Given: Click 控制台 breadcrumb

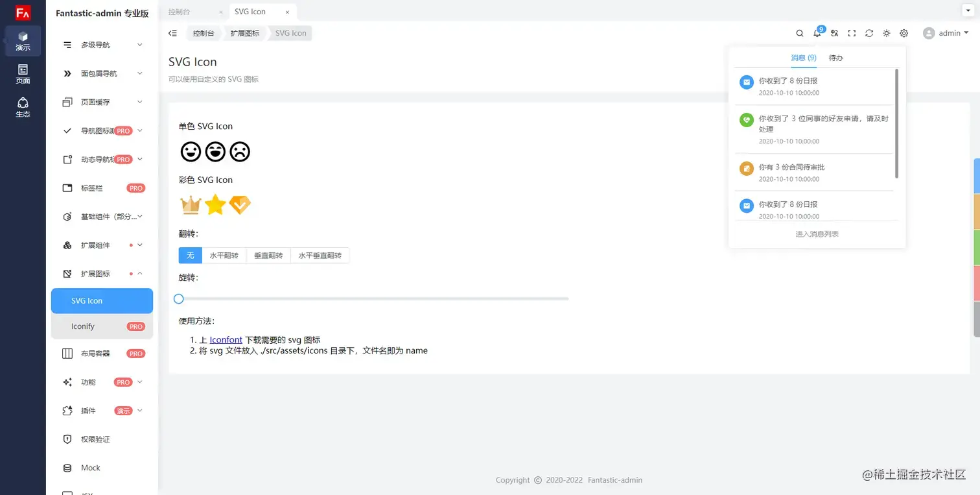Looking at the screenshot, I should tap(204, 33).
